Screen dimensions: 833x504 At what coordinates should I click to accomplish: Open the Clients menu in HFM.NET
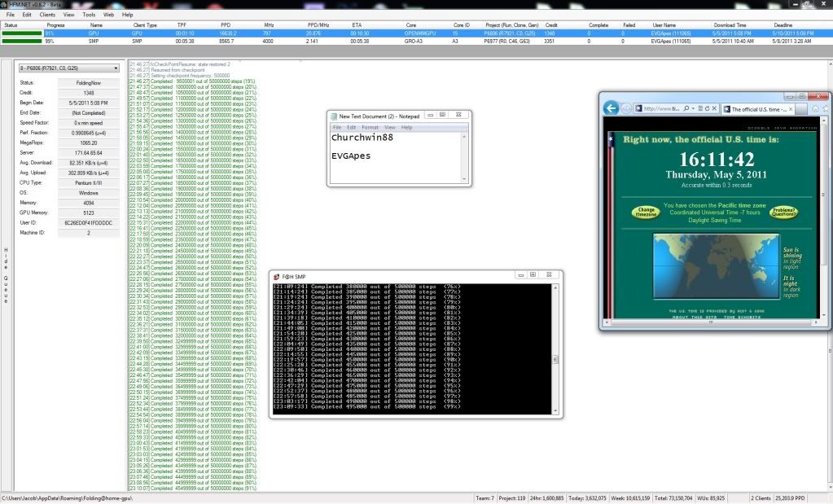coord(47,15)
